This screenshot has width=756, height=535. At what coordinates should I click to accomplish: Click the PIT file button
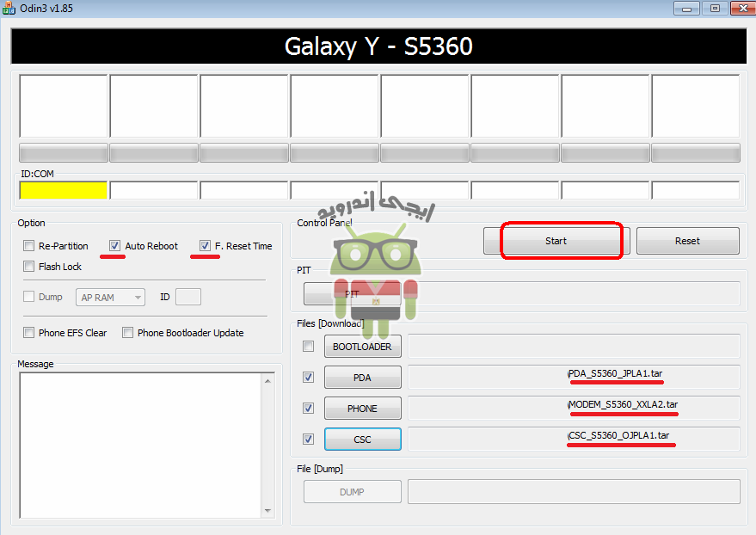coord(352,294)
